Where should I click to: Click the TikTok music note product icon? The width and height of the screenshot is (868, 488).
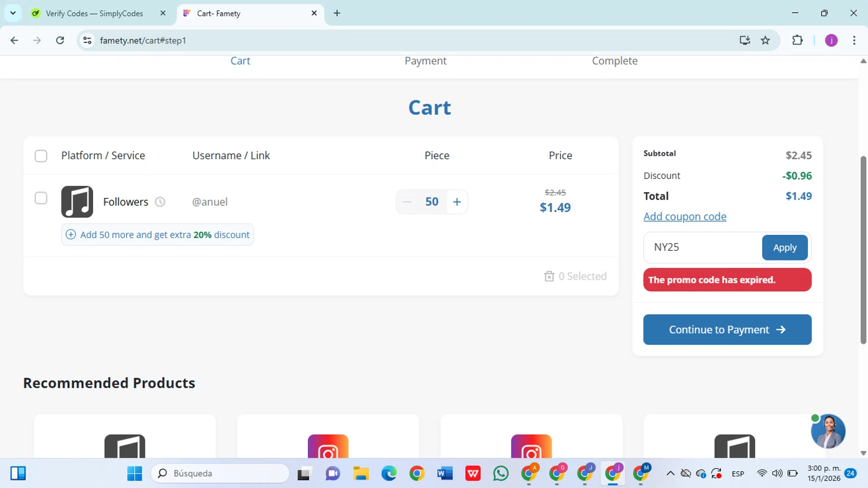[77, 201]
